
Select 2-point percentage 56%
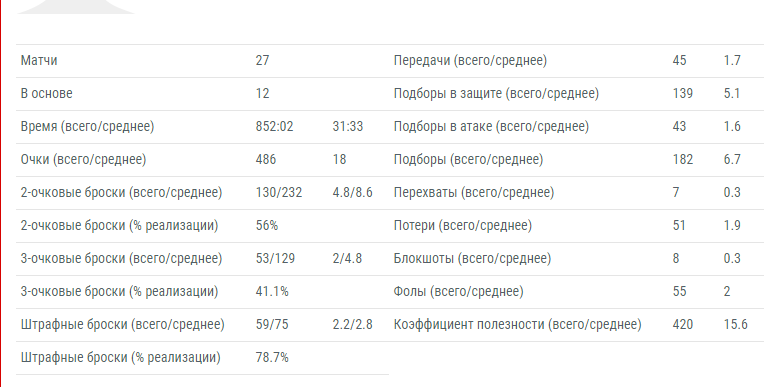tap(267, 225)
